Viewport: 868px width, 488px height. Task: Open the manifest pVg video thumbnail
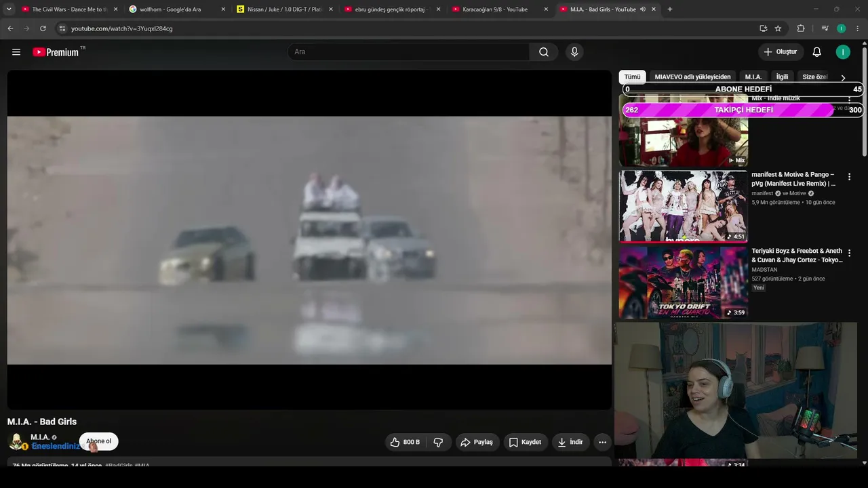click(684, 206)
